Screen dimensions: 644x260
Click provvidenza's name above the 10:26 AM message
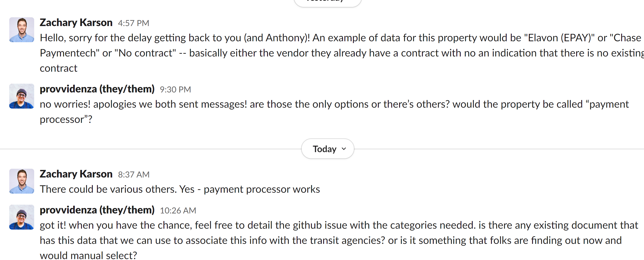[97, 210]
